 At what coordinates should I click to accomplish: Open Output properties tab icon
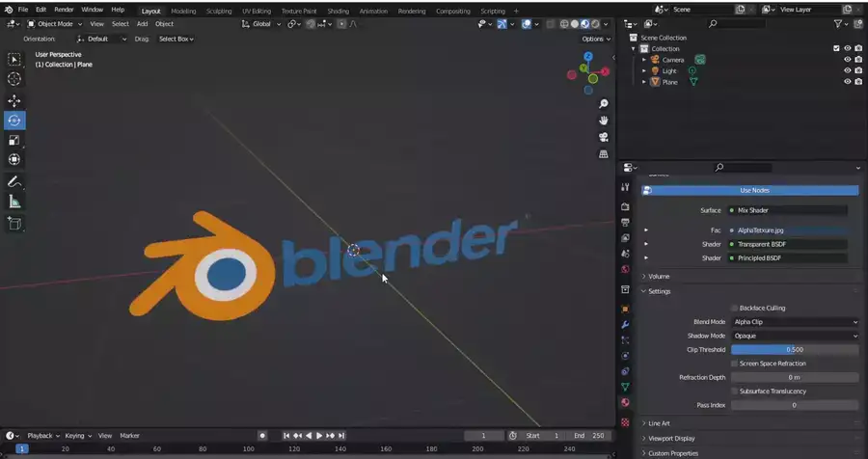coord(625,222)
